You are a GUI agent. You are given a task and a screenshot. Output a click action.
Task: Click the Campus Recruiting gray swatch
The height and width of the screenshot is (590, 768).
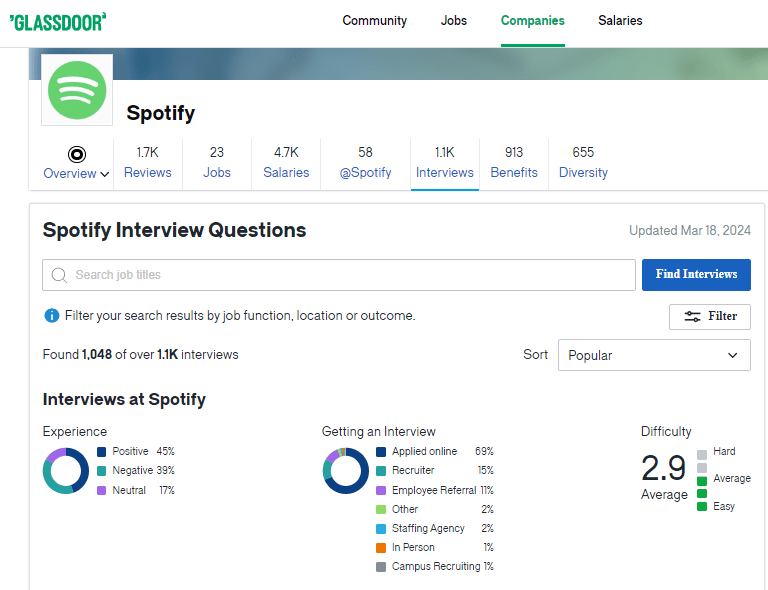pos(381,566)
